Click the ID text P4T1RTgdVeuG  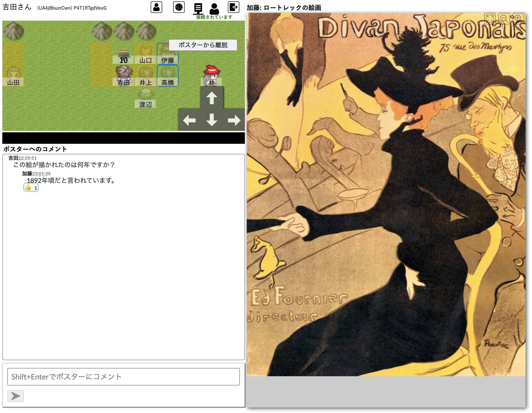click(x=90, y=8)
